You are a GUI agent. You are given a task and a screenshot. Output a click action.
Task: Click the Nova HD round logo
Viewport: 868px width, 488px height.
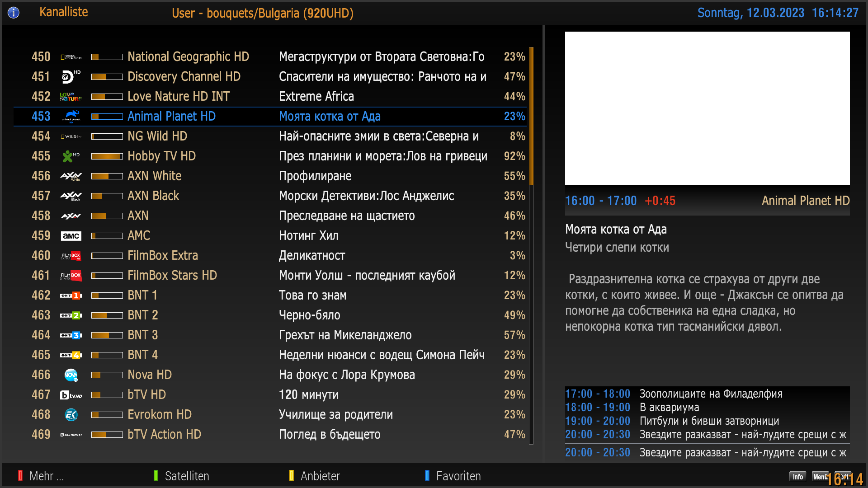click(71, 375)
